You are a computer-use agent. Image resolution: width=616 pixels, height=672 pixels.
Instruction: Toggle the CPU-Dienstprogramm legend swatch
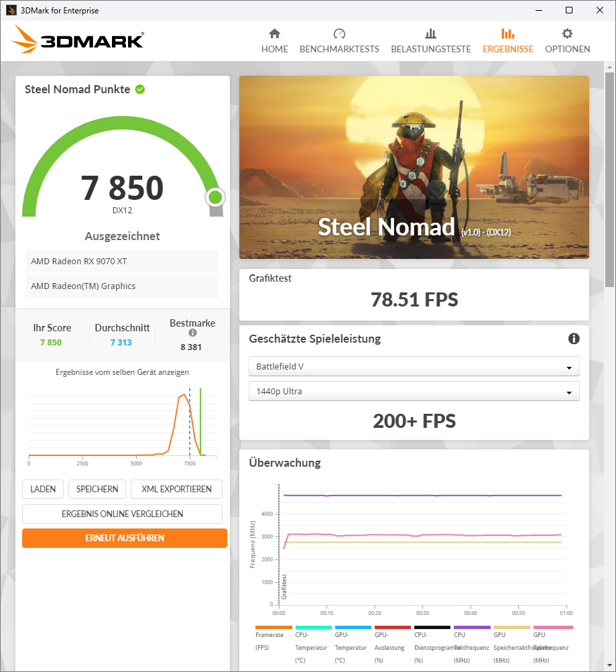point(432,628)
